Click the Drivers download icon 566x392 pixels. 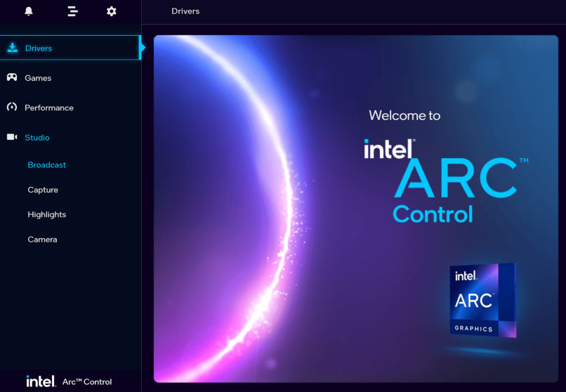click(x=13, y=48)
